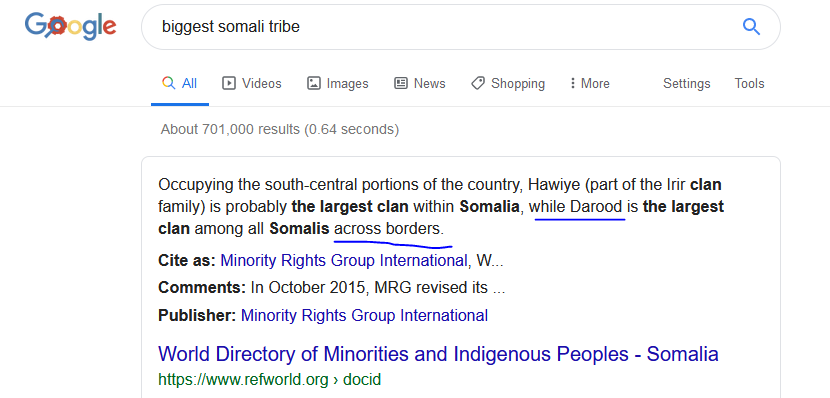Screen dimensions: 830x398
Task: Click the News newspaper icon
Action: coord(401,83)
